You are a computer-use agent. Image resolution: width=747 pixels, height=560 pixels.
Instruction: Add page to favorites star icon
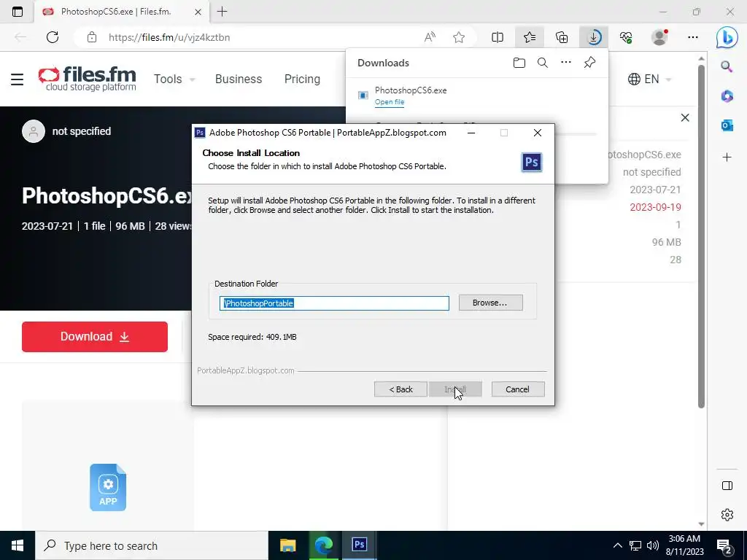459,37
